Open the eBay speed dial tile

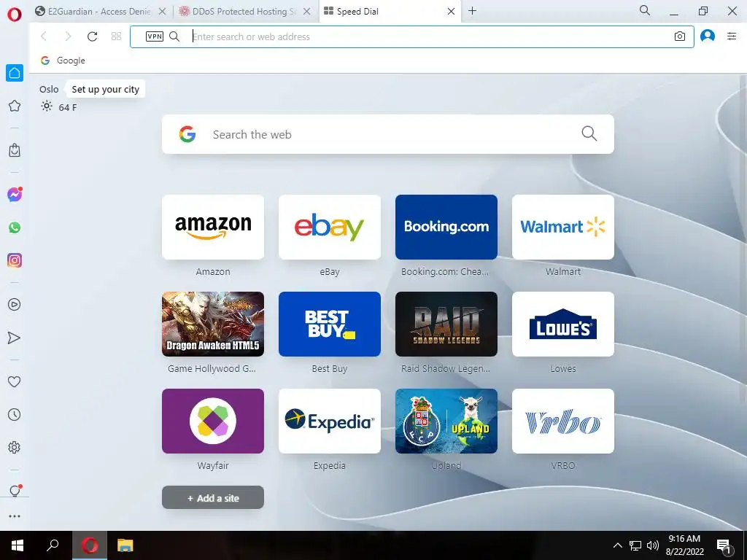[x=330, y=227]
